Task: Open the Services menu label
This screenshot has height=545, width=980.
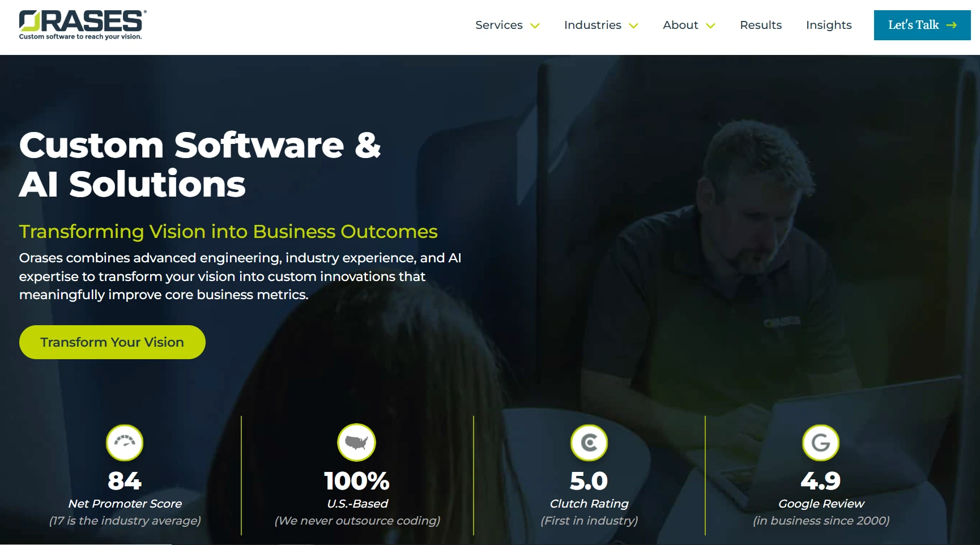Action: pyautogui.click(x=499, y=25)
